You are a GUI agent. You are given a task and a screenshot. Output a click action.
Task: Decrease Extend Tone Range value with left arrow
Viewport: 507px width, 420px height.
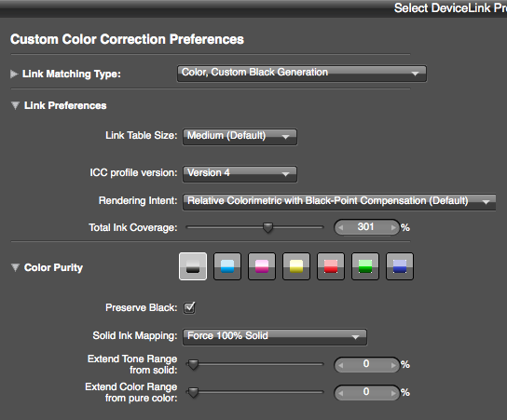click(x=340, y=365)
